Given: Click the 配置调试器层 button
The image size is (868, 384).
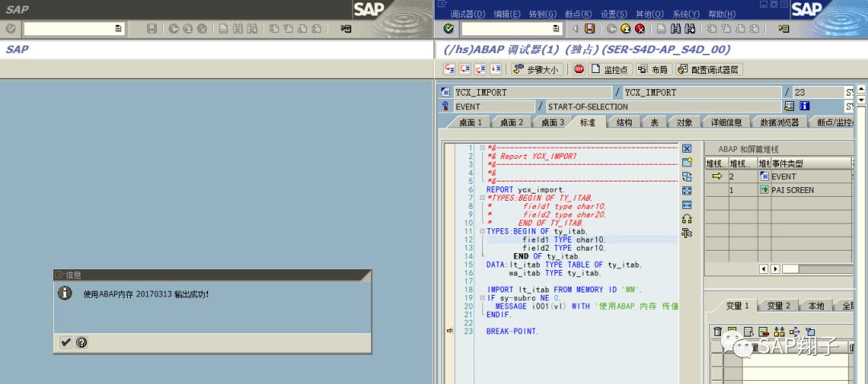Looking at the screenshot, I should 709,70.
